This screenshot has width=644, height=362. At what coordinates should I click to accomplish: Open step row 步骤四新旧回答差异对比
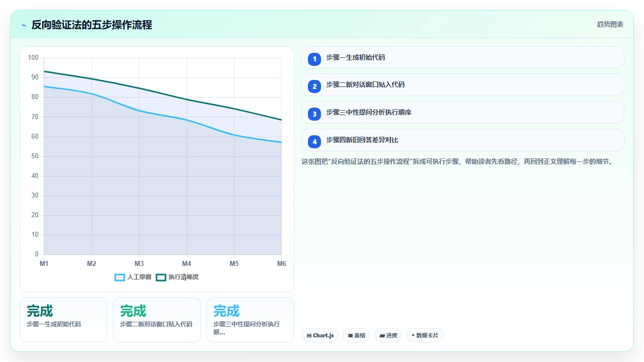coord(463,140)
